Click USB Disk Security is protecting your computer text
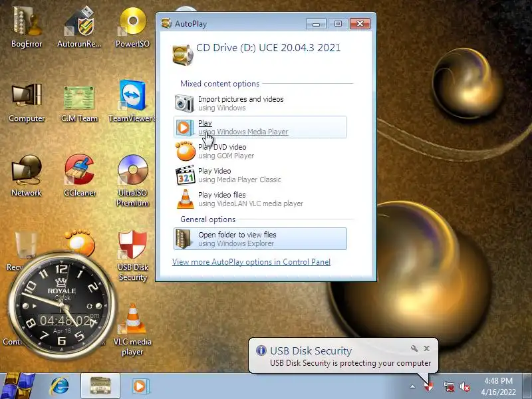This screenshot has width=532, height=399. [x=350, y=363]
